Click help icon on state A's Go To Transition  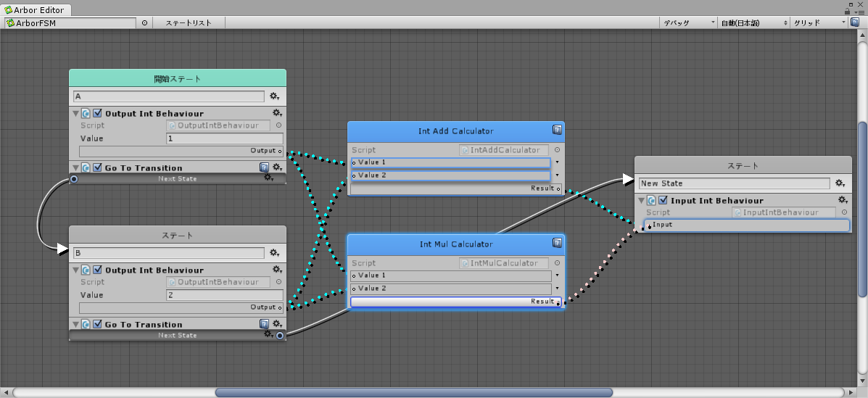pos(265,167)
